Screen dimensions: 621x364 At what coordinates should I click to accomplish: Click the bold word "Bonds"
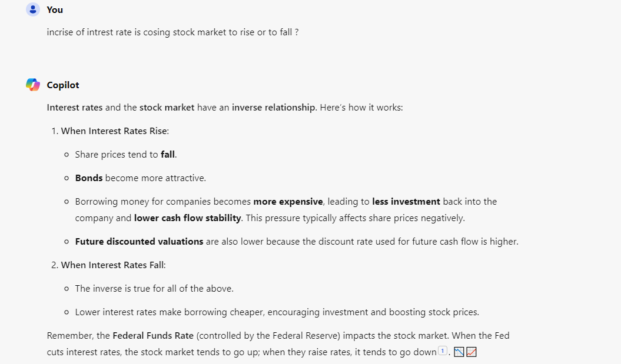point(89,178)
